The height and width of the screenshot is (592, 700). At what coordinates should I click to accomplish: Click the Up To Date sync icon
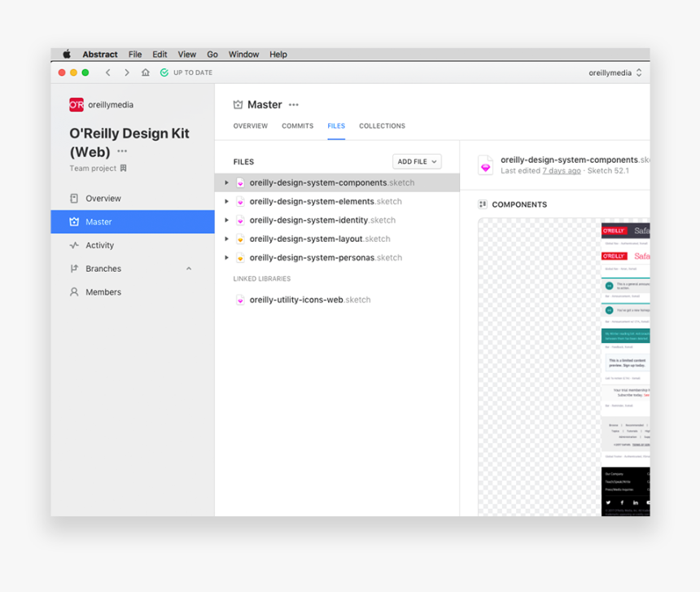tap(164, 72)
